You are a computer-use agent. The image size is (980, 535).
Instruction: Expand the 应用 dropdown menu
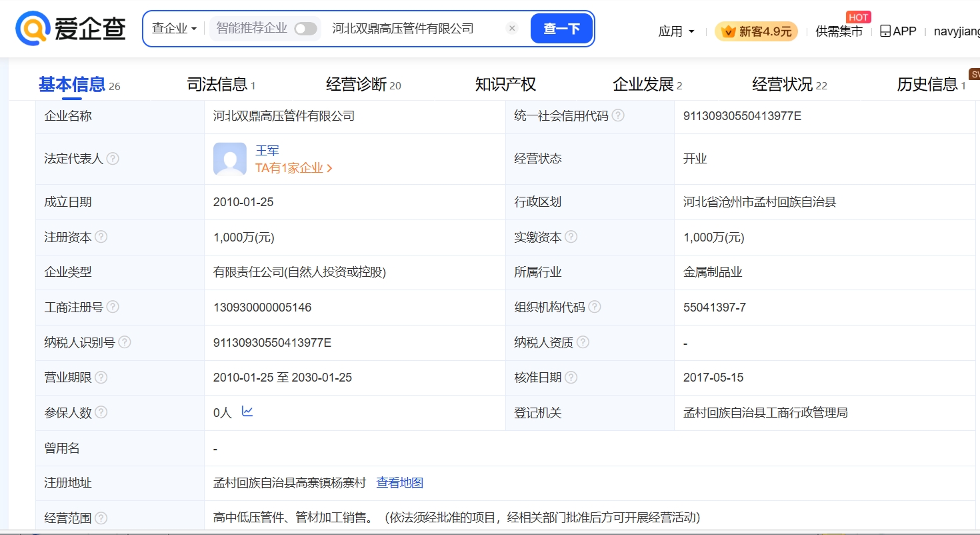pyautogui.click(x=676, y=31)
